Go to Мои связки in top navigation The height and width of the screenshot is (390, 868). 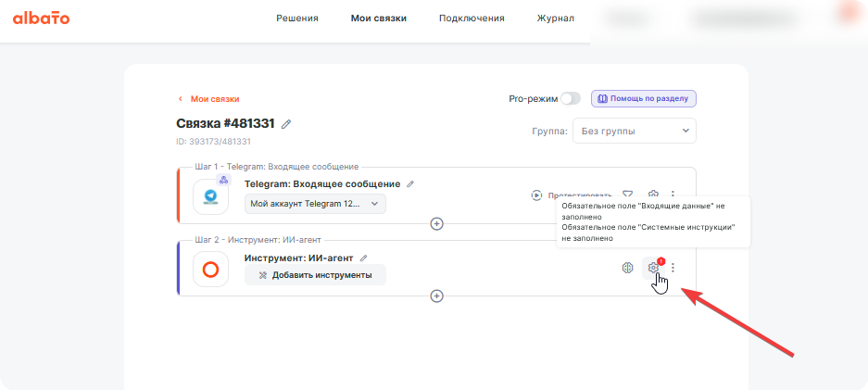pyautogui.click(x=379, y=19)
